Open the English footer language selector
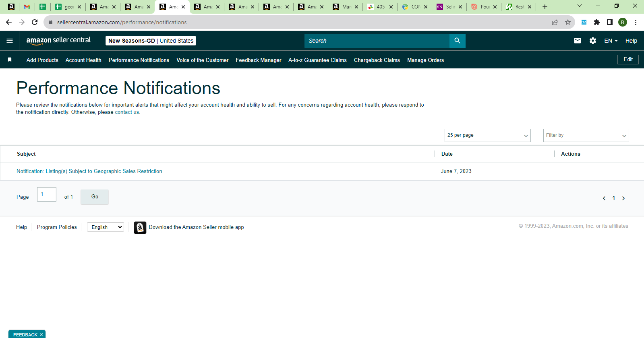Viewport: 644px width, 338px height. coord(106,227)
